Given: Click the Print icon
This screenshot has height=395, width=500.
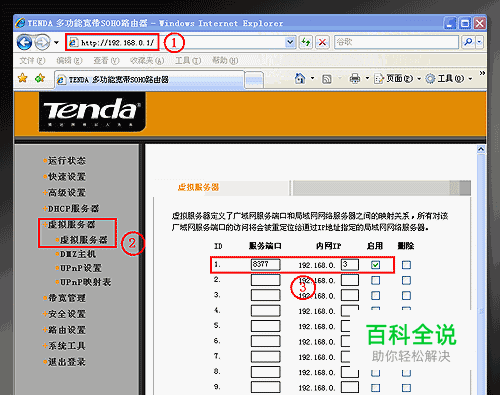Looking at the screenshot, I should pos(355,79).
